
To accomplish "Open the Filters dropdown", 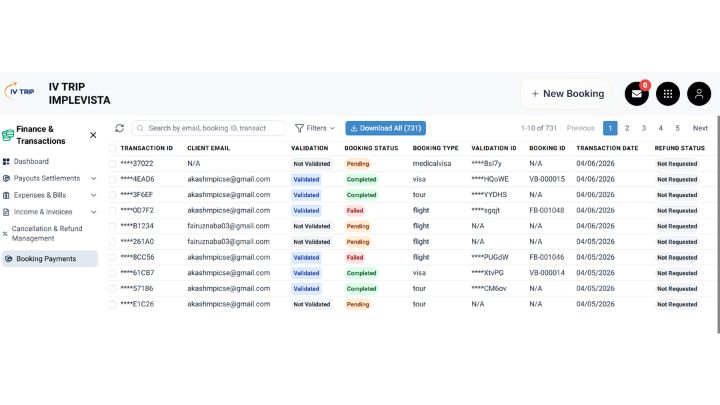I will 314,128.
